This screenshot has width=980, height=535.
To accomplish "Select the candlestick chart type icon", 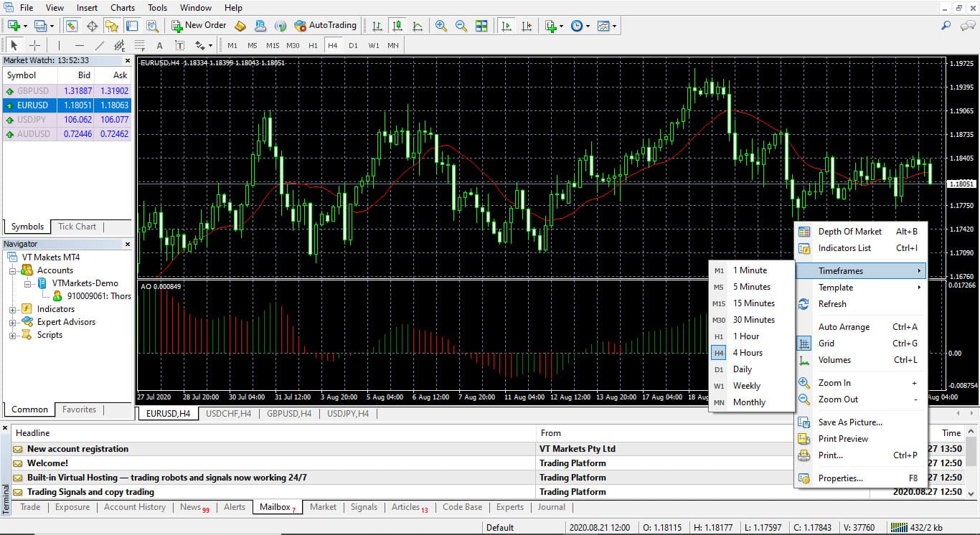I will (397, 26).
